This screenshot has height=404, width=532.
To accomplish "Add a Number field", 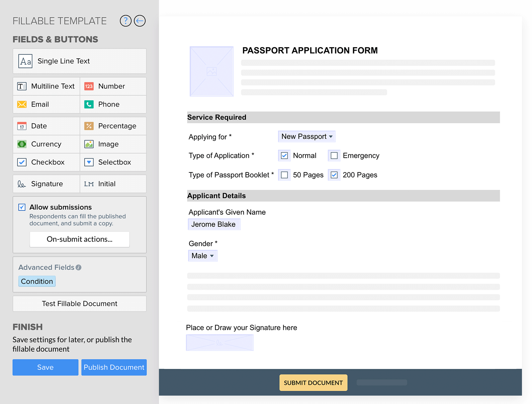I will (x=113, y=86).
